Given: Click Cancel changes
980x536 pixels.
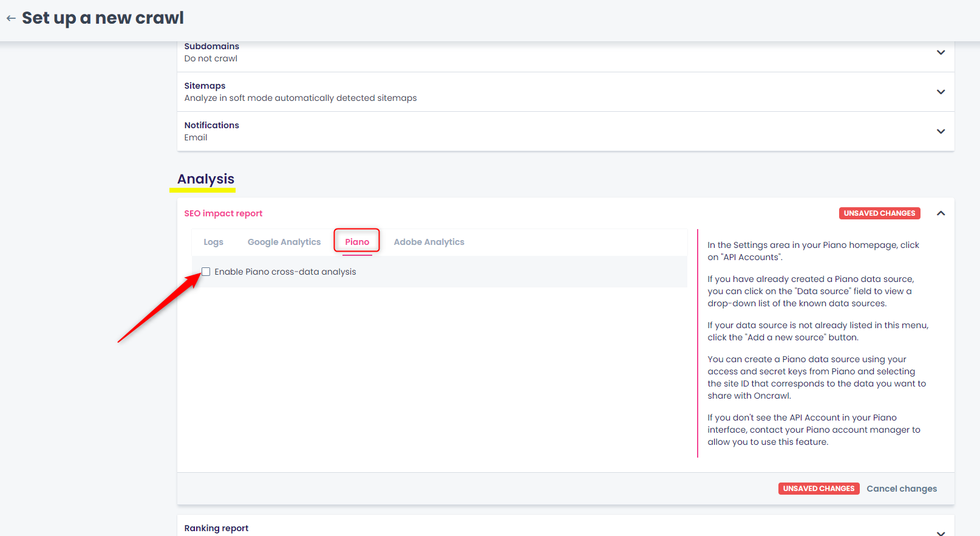Looking at the screenshot, I should pos(901,489).
